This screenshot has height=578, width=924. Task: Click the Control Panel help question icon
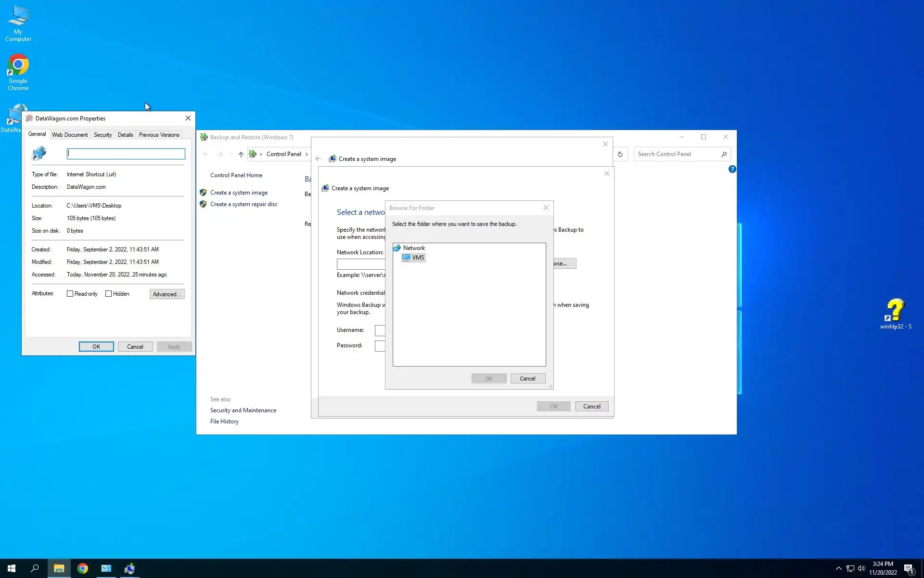click(732, 169)
